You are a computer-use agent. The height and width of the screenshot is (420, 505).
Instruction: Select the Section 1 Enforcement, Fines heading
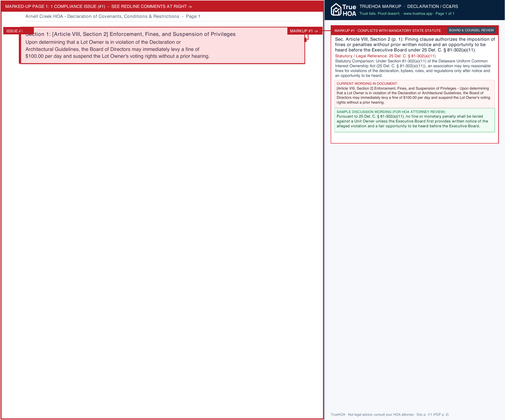131,34
